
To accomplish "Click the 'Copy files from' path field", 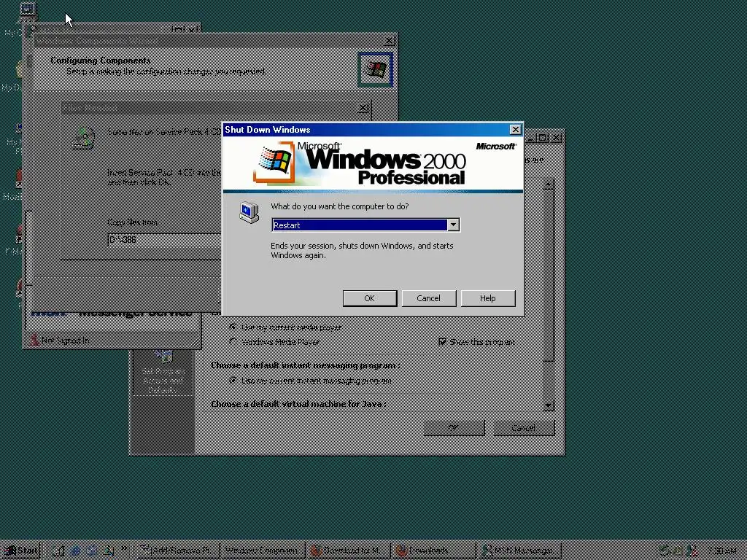I will [164, 239].
